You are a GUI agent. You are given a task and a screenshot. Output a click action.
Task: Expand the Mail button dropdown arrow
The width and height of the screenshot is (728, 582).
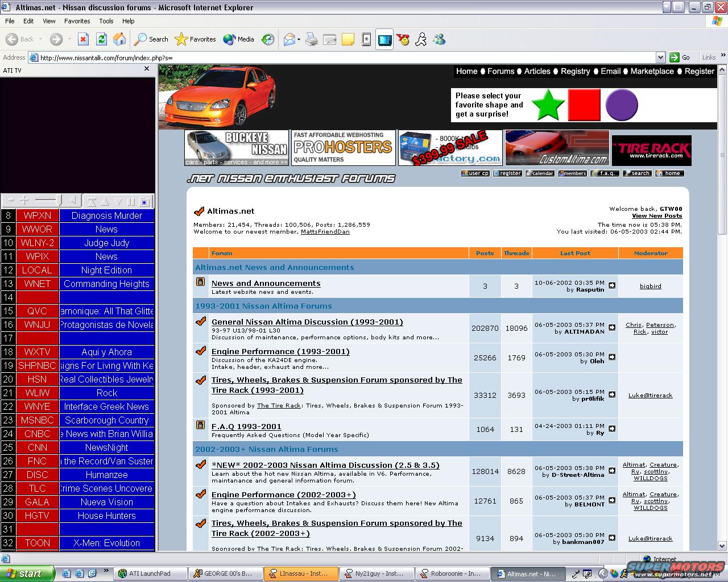point(299,40)
